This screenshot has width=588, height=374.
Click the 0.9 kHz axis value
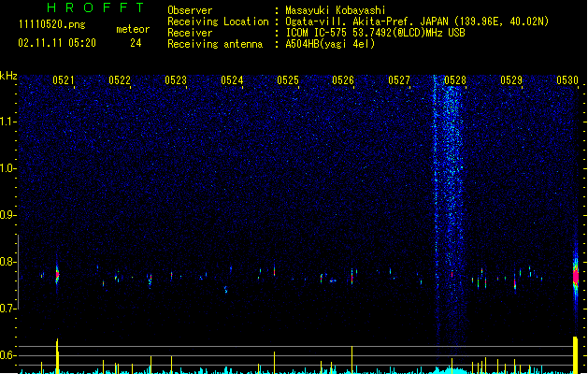tap(7, 215)
